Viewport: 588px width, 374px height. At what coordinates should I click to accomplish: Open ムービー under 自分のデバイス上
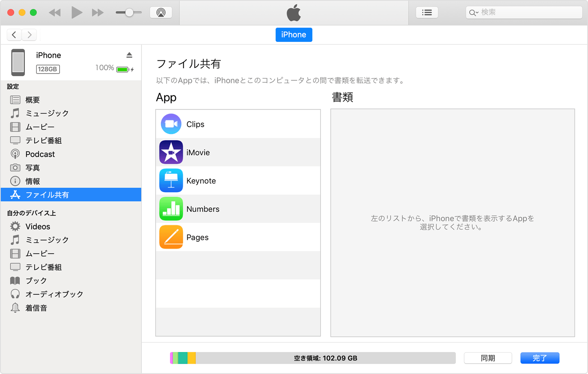pyautogui.click(x=71, y=254)
